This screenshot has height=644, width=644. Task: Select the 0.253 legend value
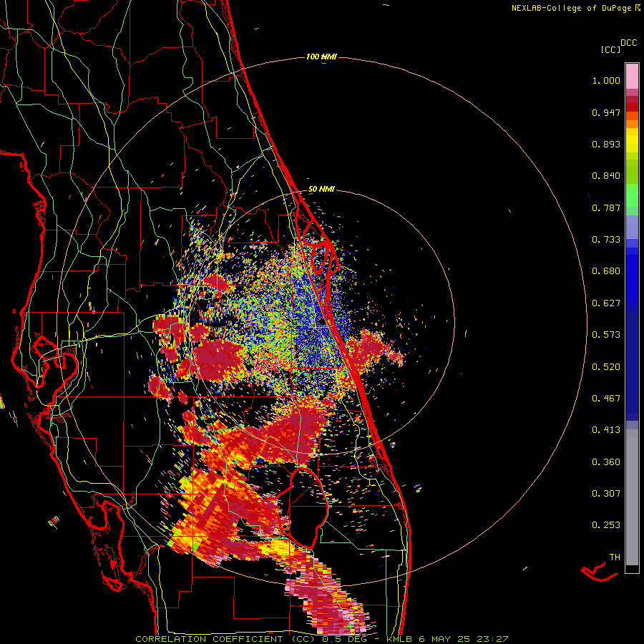[606, 525]
